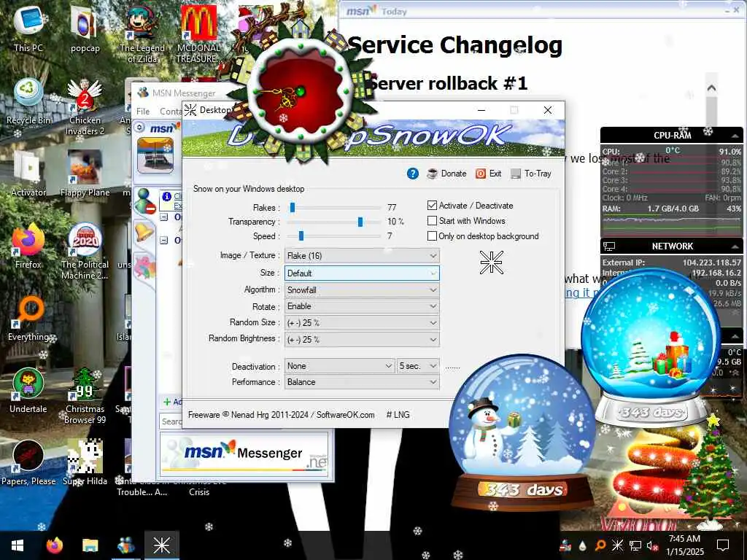Uncheck Activate / Deactivate checkbox

tap(432, 205)
